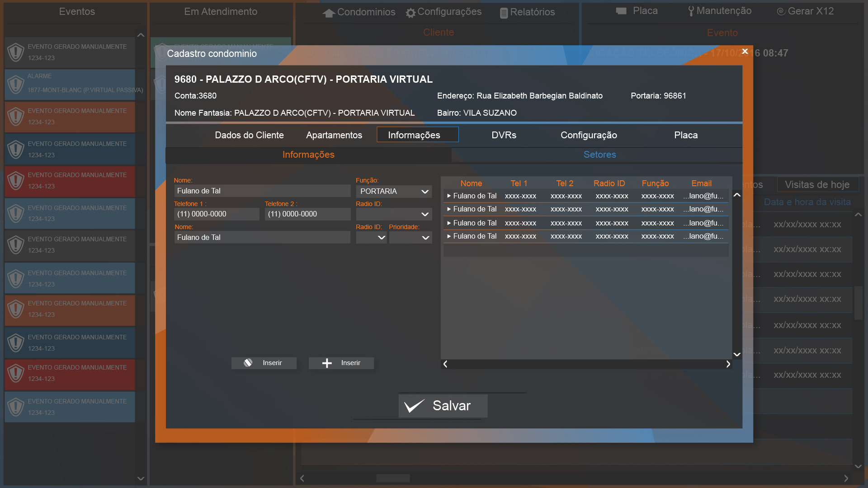Screen dimensions: 868x488
Task: Sort table by Nome column header
Action: pos(471,183)
